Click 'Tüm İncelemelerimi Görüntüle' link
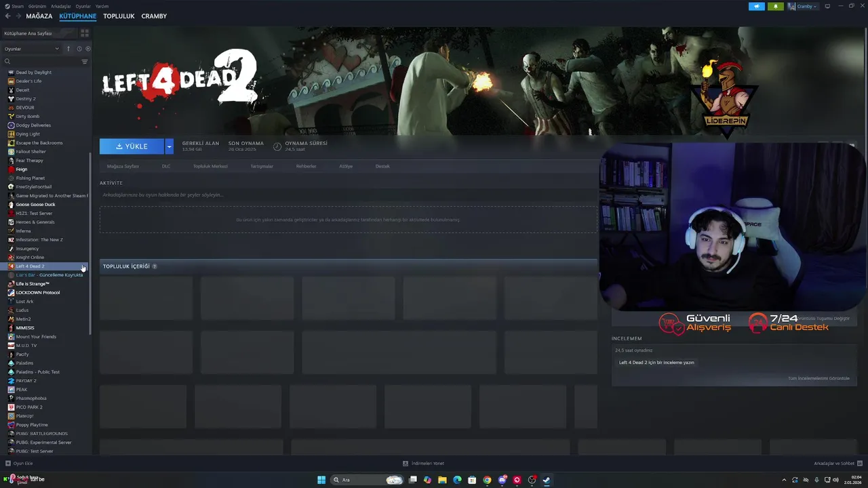Viewport: 868px width, 488px height. tap(818, 378)
